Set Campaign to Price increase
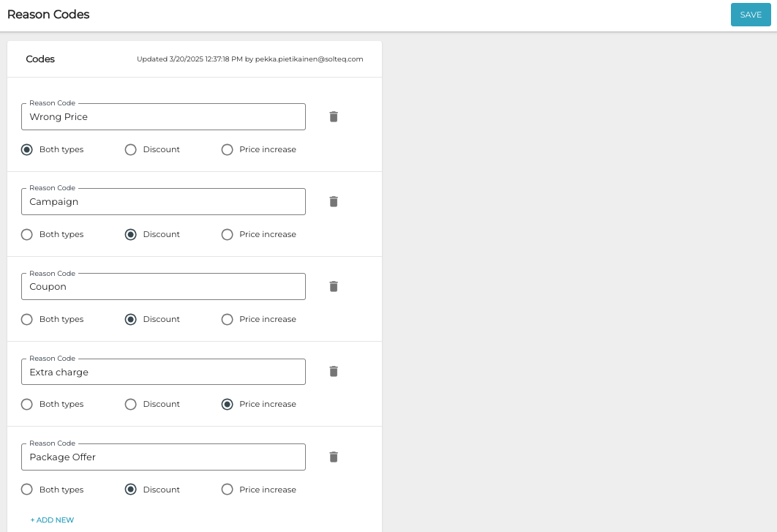The image size is (777, 532). 228,234
